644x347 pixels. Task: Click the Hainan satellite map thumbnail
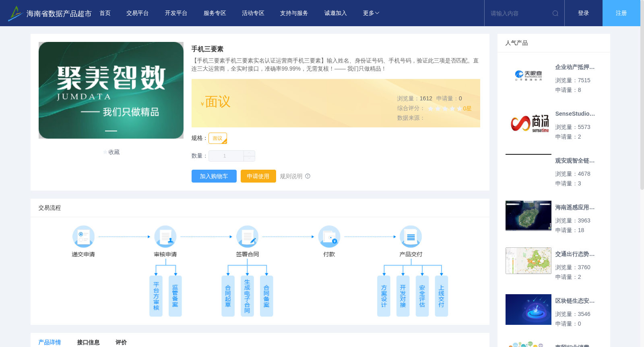click(x=528, y=216)
